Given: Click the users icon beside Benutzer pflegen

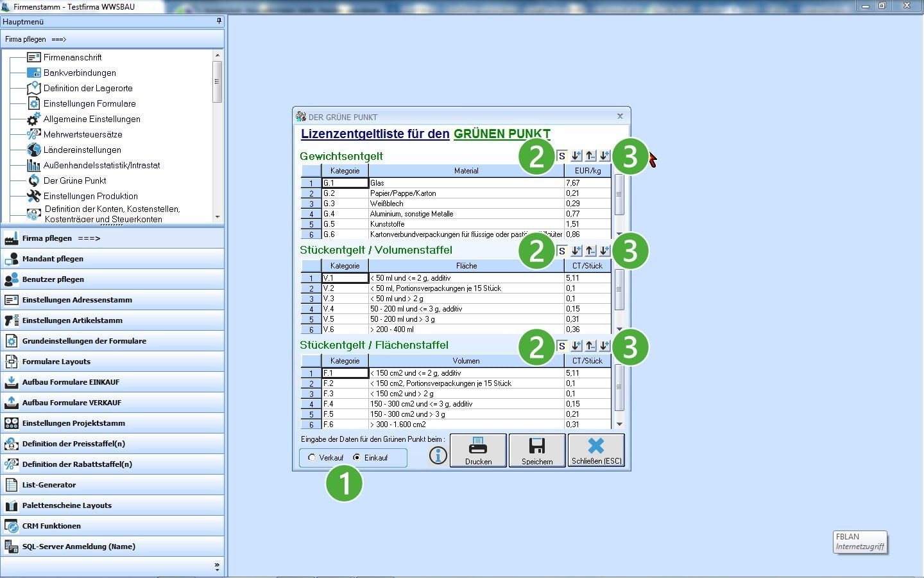Looking at the screenshot, I should coord(12,279).
